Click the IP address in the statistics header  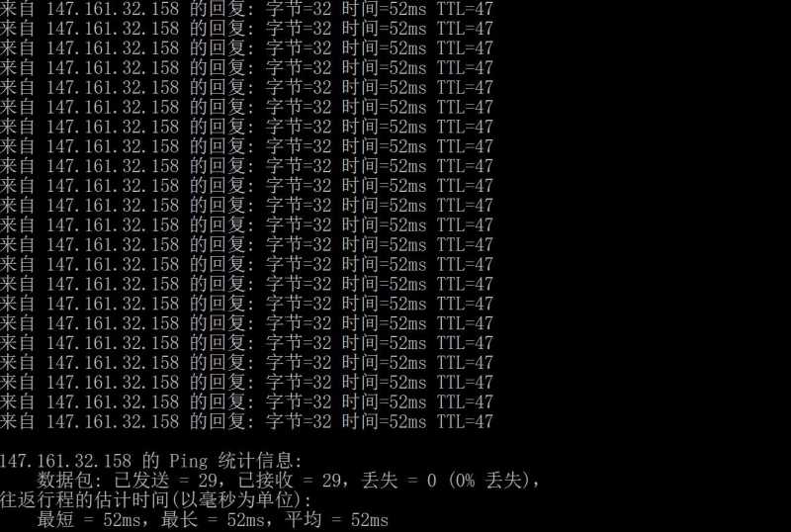coord(65,461)
